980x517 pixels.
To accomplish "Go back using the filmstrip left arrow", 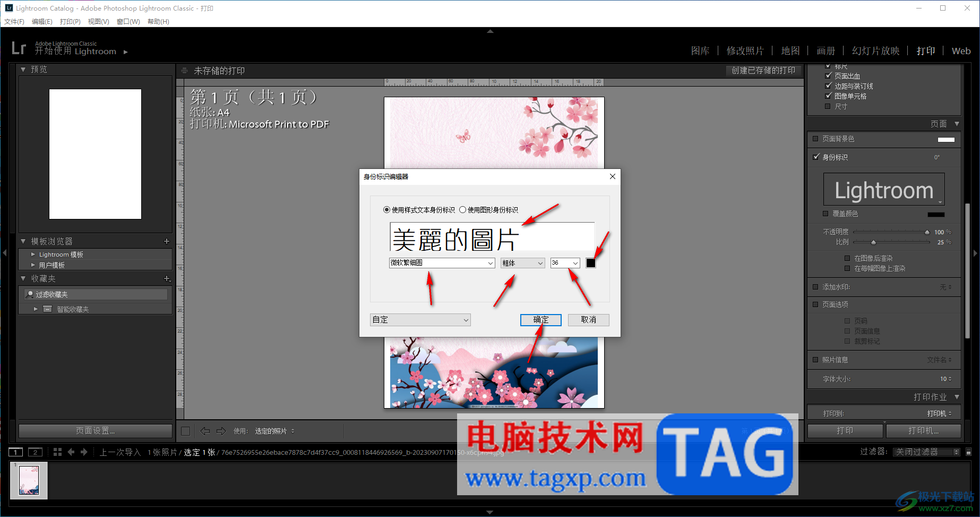I will pyautogui.click(x=71, y=452).
